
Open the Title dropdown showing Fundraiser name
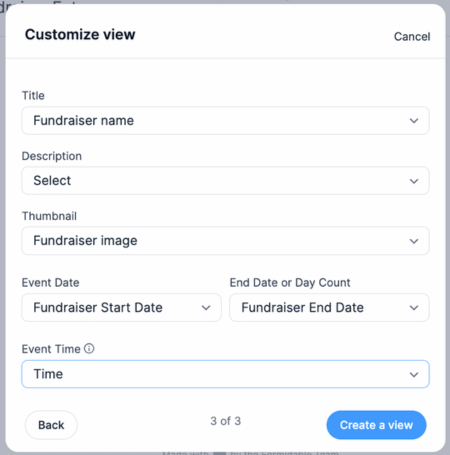coord(225,121)
